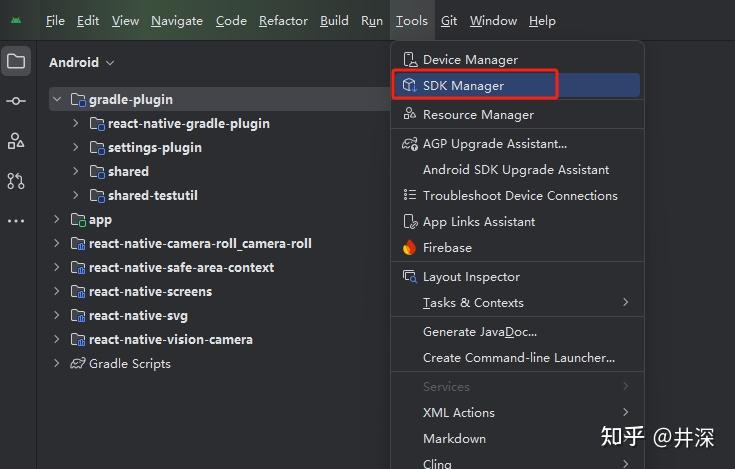Open the Commit tool window icon
This screenshot has width=735, height=469.
click(16, 101)
